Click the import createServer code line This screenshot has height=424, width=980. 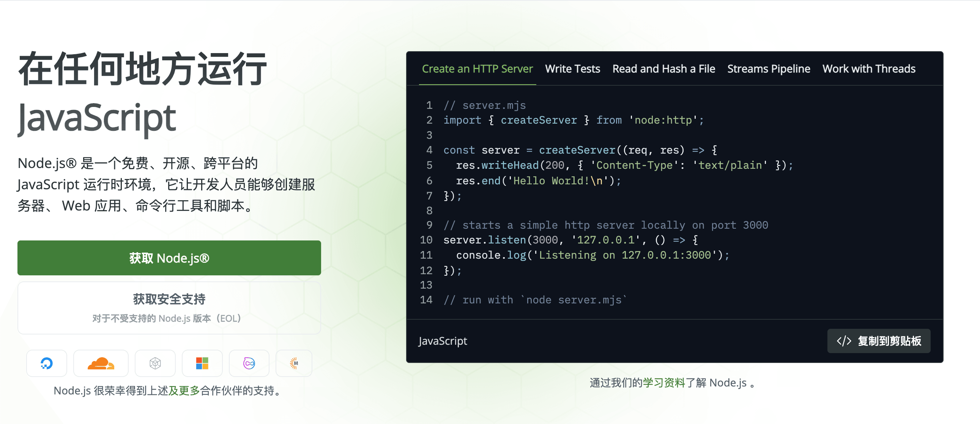(574, 120)
